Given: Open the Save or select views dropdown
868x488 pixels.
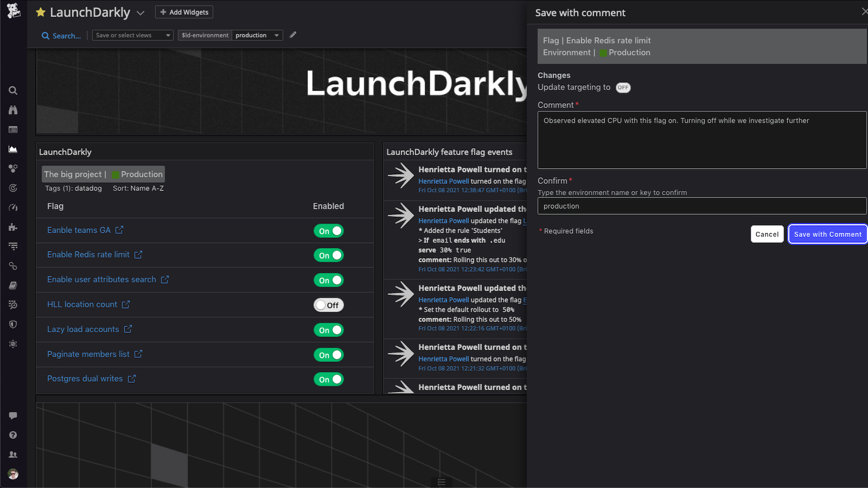Looking at the screenshot, I should click(132, 35).
